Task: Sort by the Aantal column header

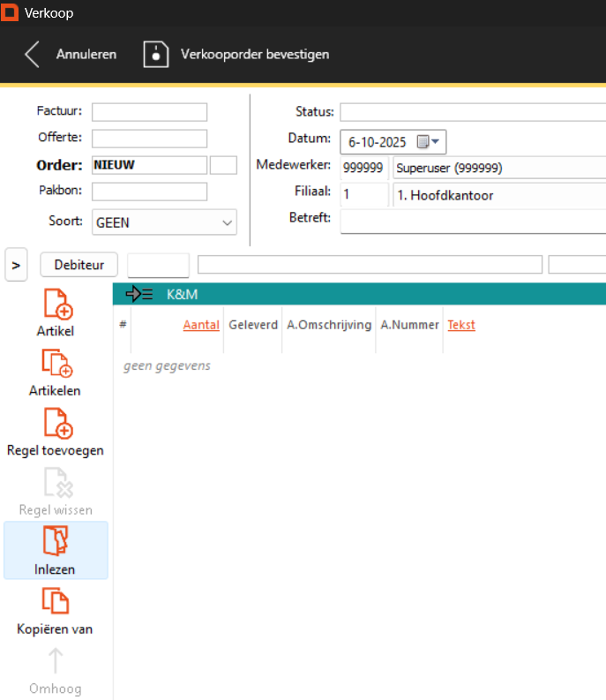Action: (201, 325)
